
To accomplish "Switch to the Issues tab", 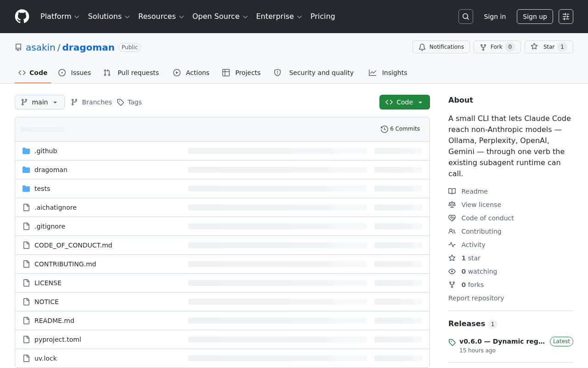I will tap(75, 73).
